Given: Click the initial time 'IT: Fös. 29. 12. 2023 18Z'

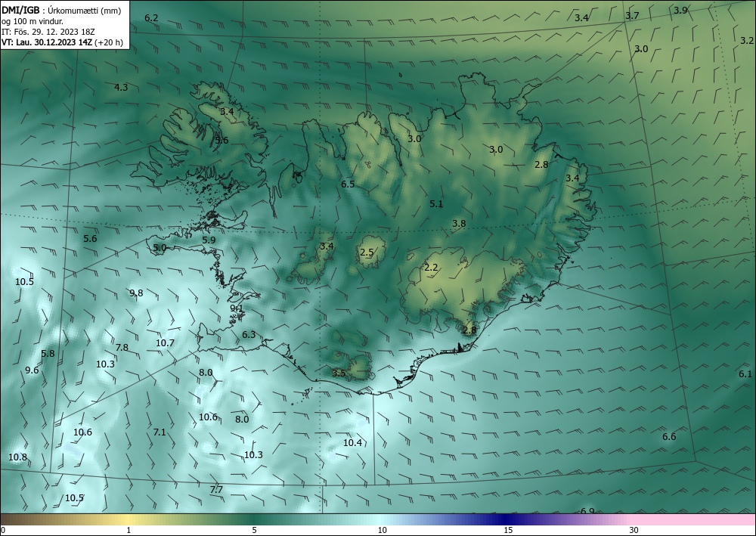Looking at the screenshot, I should click(x=48, y=32).
